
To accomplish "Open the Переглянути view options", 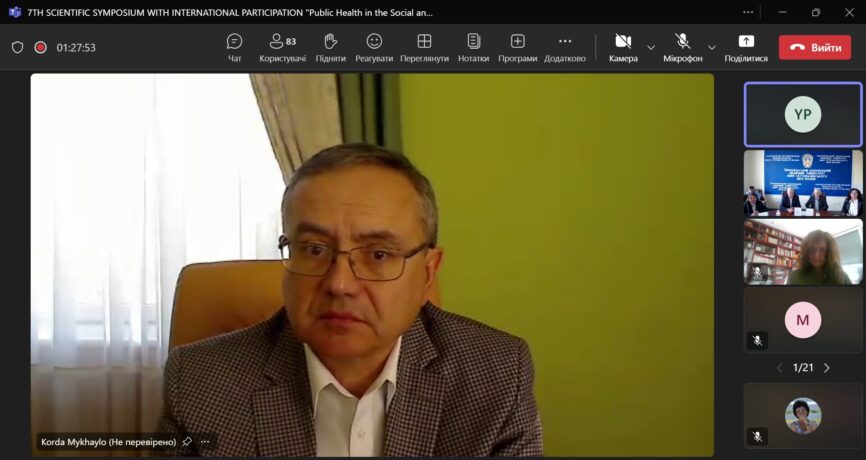I will tap(424, 46).
